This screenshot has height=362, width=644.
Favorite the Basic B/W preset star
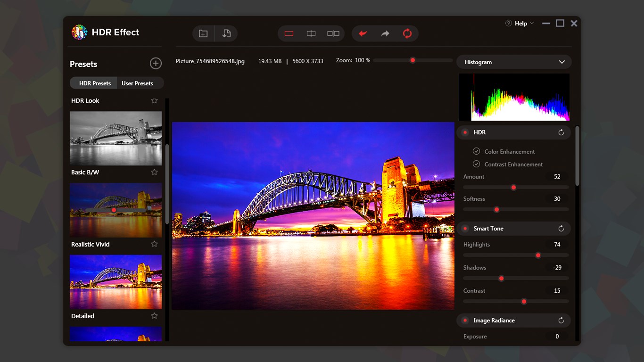click(x=154, y=173)
